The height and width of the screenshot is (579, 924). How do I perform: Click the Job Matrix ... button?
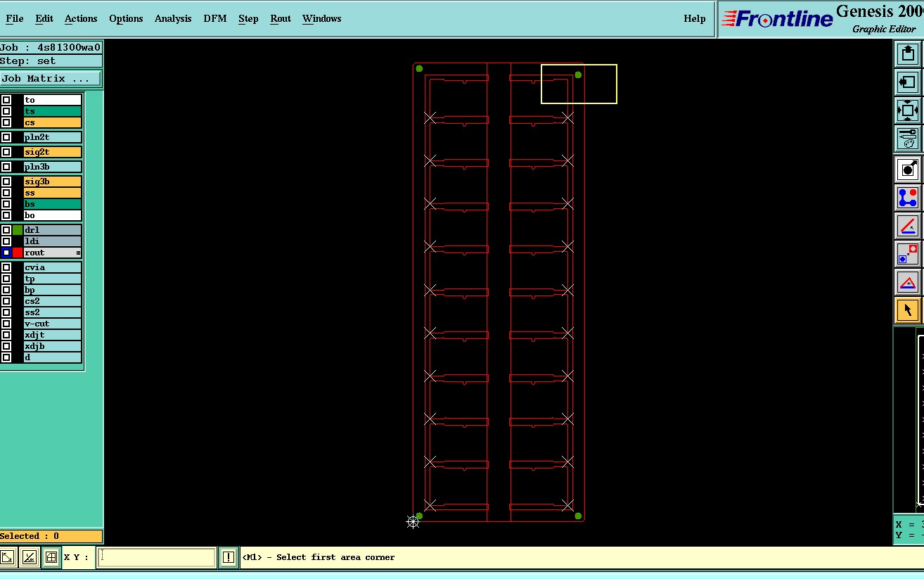tap(51, 78)
